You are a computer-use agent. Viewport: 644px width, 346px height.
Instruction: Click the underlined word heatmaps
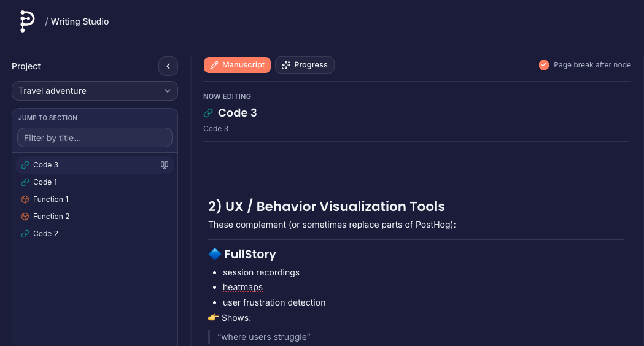coord(242,287)
